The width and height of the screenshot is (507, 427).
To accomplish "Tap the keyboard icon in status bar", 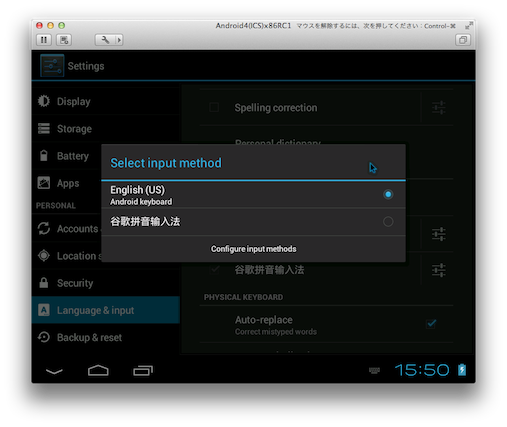I will pos(374,370).
